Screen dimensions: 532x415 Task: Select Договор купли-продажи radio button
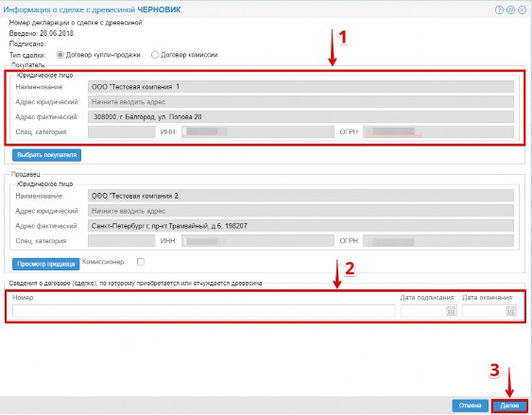60,55
